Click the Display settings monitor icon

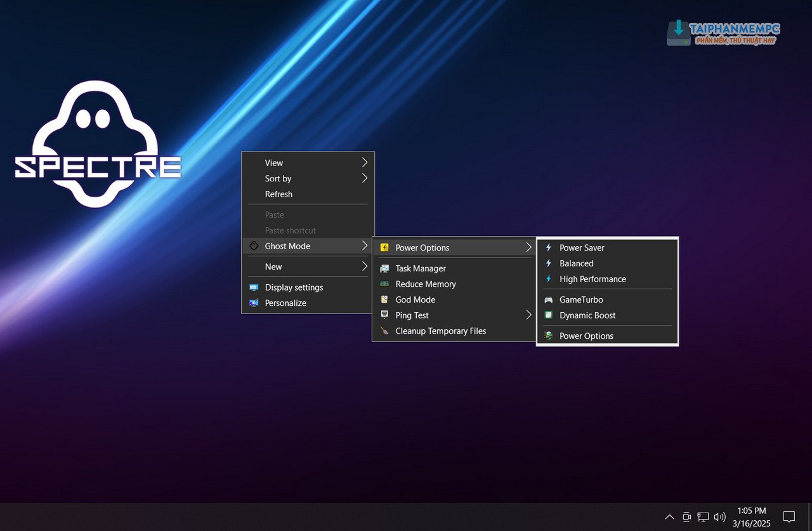click(254, 288)
